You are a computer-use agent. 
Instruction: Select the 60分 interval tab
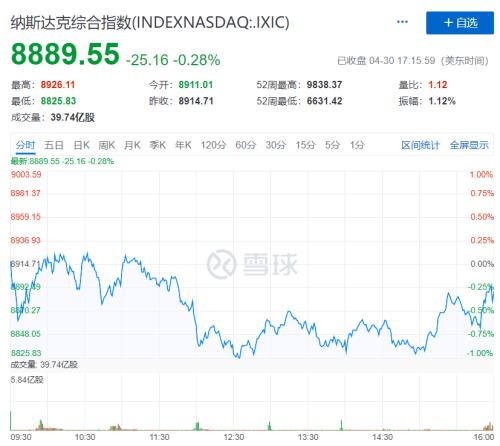coord(246,145)
